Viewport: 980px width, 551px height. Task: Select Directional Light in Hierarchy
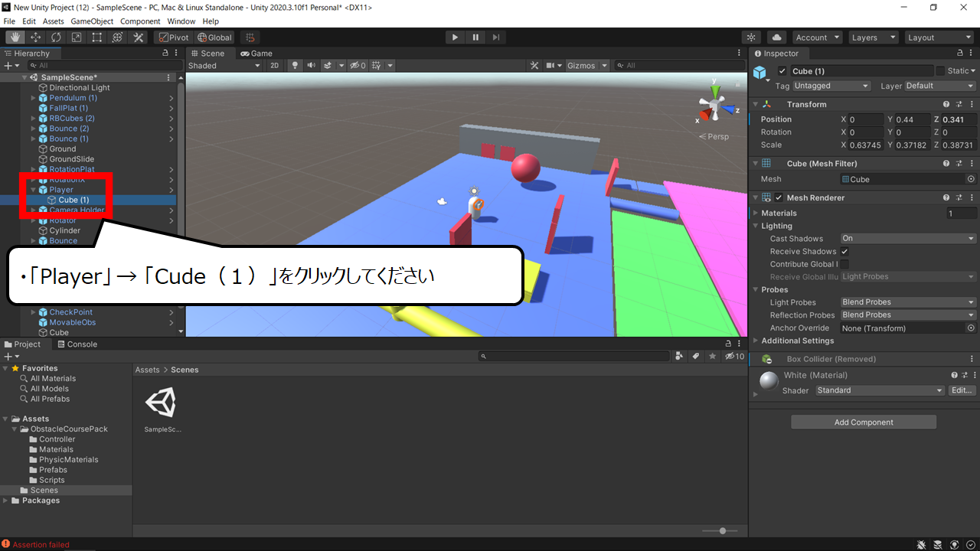pos(80,88)
